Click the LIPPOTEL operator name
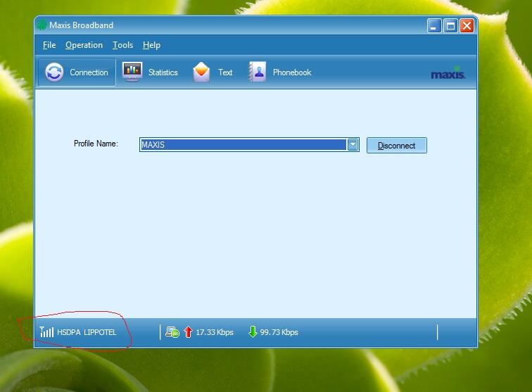 [100, 332]
